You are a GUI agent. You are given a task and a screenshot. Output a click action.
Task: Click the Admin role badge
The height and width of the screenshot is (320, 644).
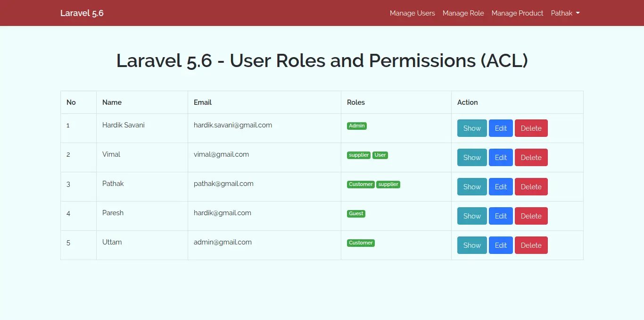pyautogui.click(x=357, y=126)
